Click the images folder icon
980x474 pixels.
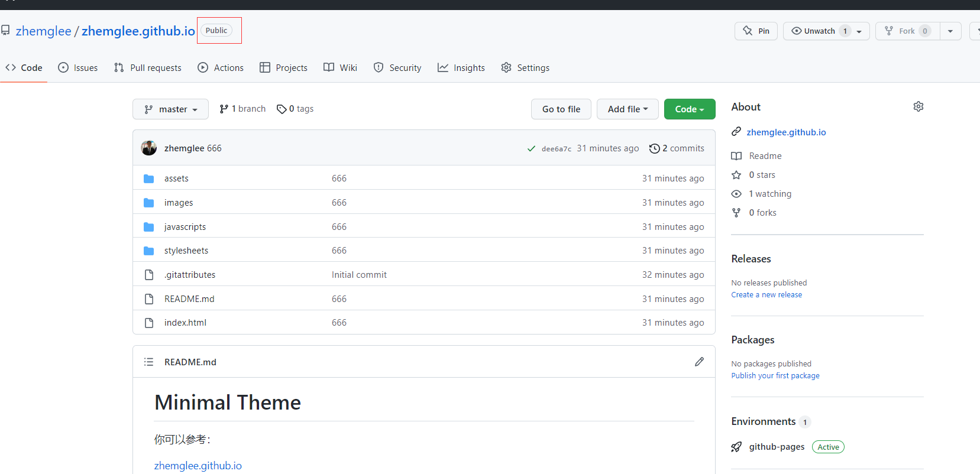149,203
